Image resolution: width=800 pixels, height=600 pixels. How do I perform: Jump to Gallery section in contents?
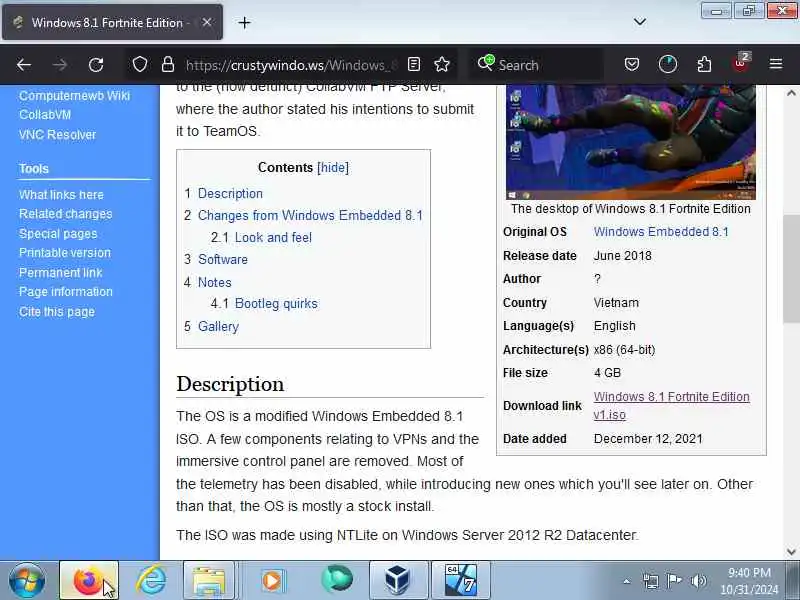tap(218, 327)
